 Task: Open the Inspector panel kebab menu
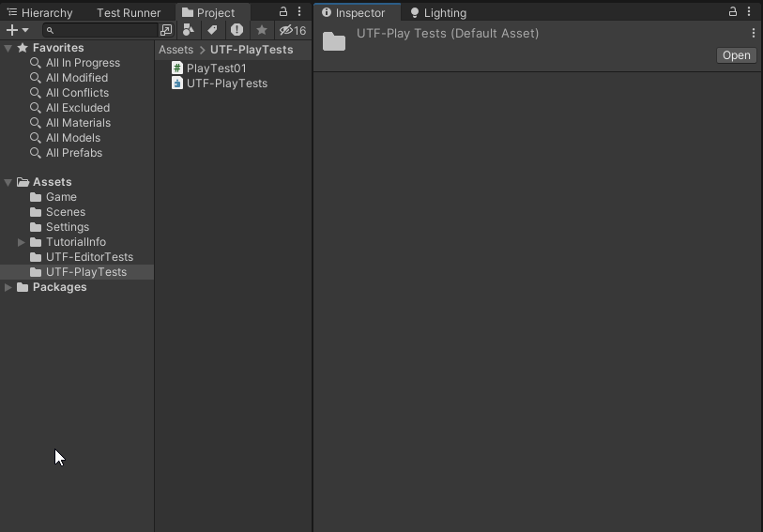(x=749, y=11)
